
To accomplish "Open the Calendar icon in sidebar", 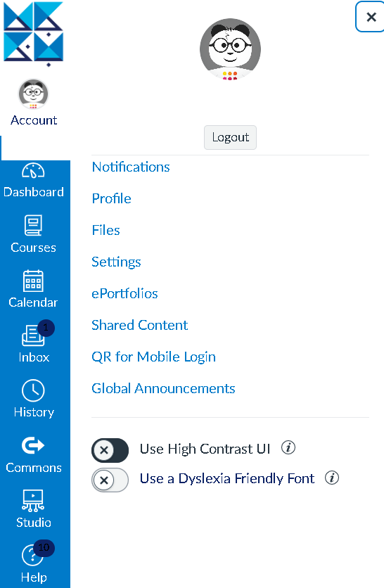I will pyautogui.click(x=33, y=281).
